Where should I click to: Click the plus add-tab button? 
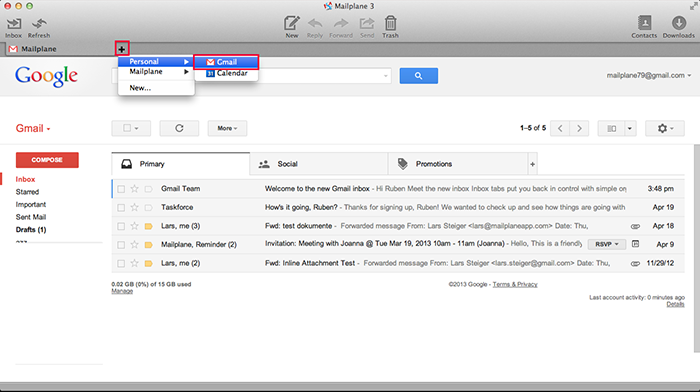coord(121,49)
